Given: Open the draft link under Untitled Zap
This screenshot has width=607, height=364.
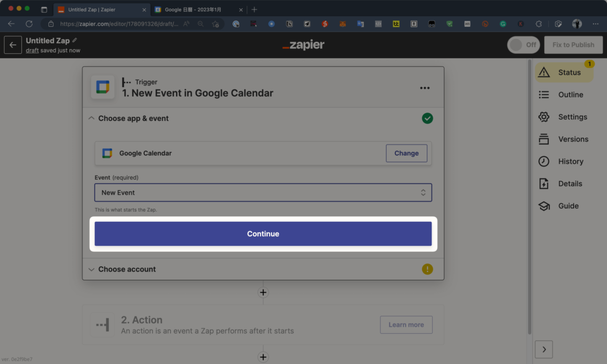Looking at the screenshot, I should (x=32, y=50).
